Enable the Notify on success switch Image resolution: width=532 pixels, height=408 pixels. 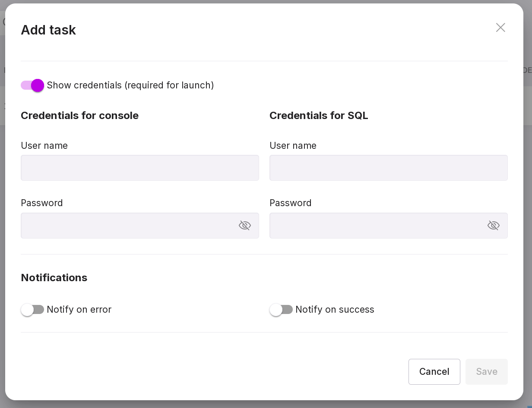click(281, 310)
